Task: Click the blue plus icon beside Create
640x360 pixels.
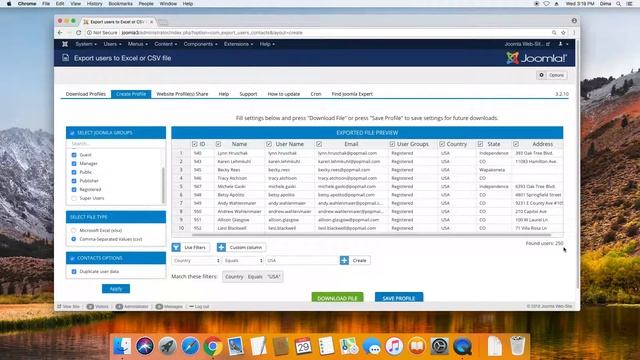Action: tap(344, 260)
